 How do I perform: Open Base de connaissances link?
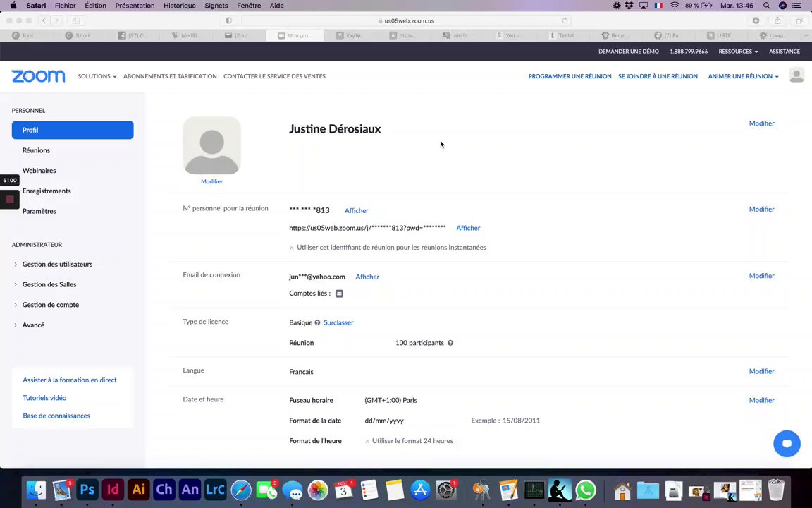click(56, 416)
